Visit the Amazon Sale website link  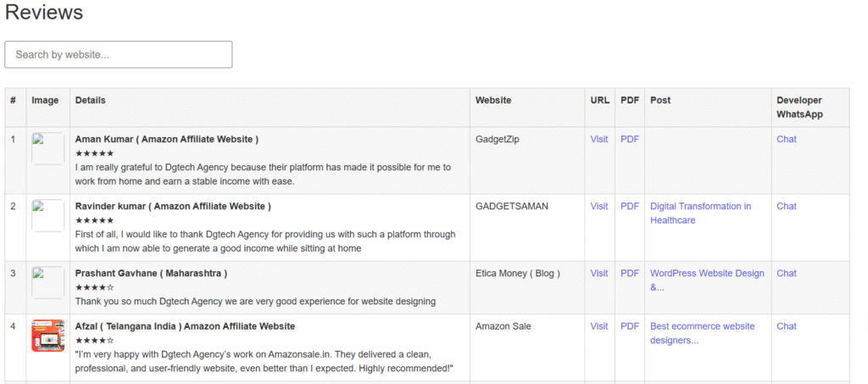coord(598,326)
